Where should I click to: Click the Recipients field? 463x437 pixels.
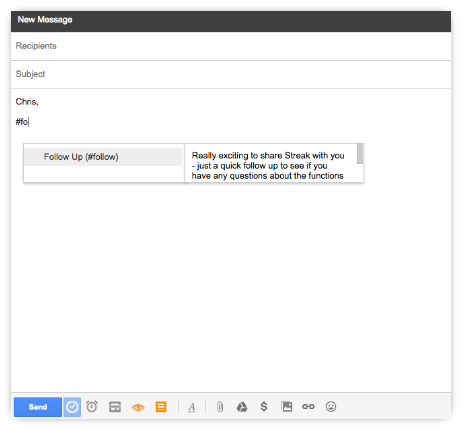click(x=231, y=46)
